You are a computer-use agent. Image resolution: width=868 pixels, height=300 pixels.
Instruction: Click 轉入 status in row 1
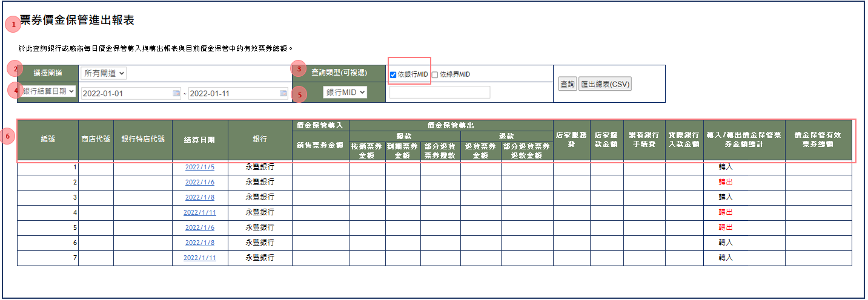coord(726,168)
